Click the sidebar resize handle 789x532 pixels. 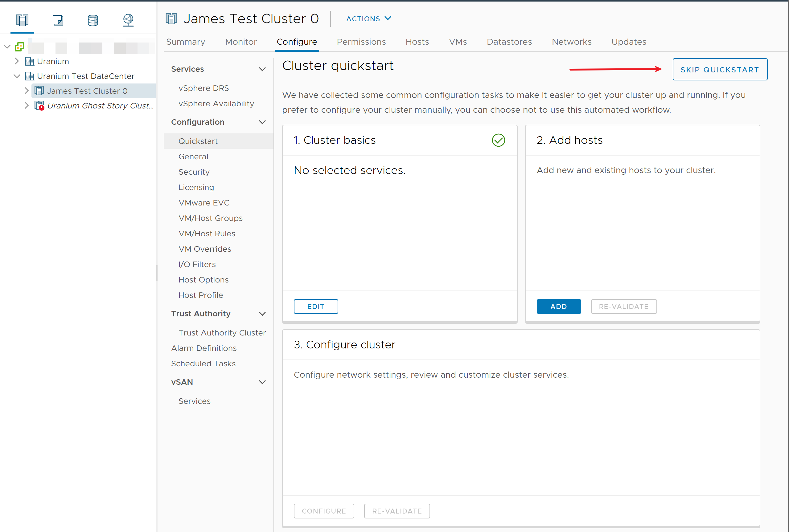click(157, 273)
